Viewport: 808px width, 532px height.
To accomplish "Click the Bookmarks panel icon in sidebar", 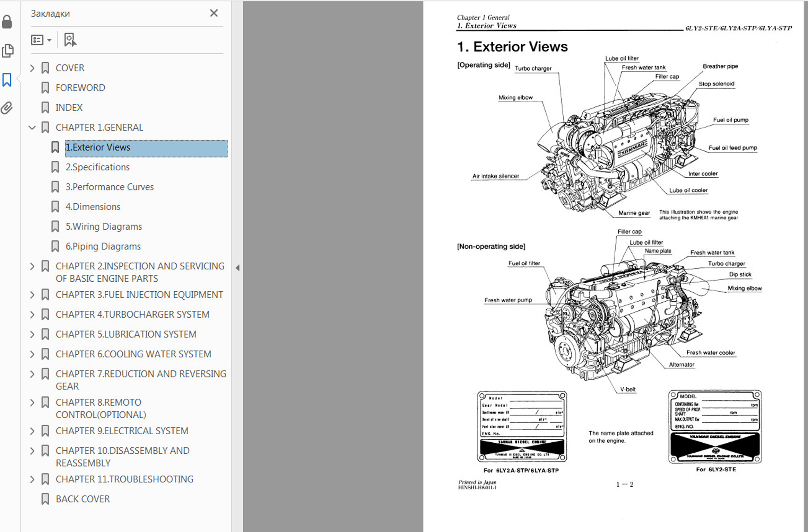I will [x=7, y=80].
